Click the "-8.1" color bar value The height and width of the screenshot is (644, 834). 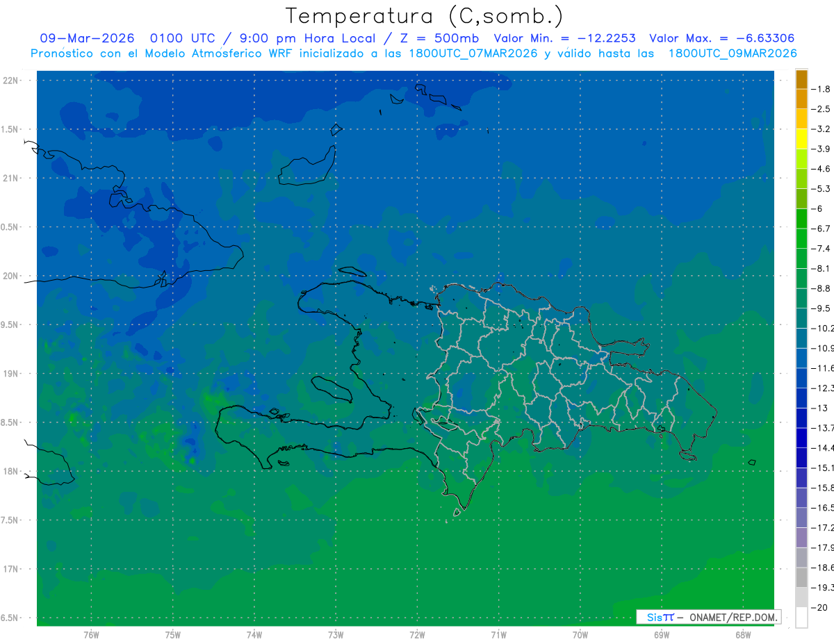click(821, 268)
